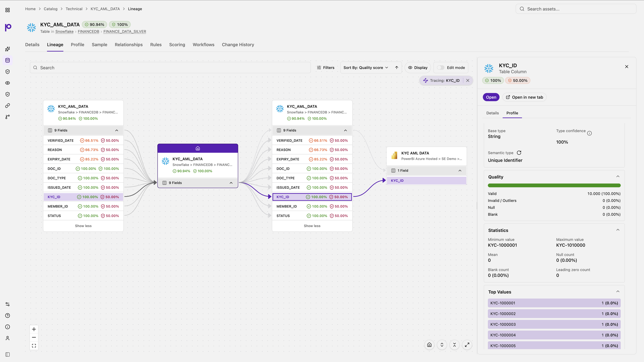Click the fit-to-screen icon below zoom controls
This screenshot has height=362, width=644.
pyautogui.click(x=34, y=346)
